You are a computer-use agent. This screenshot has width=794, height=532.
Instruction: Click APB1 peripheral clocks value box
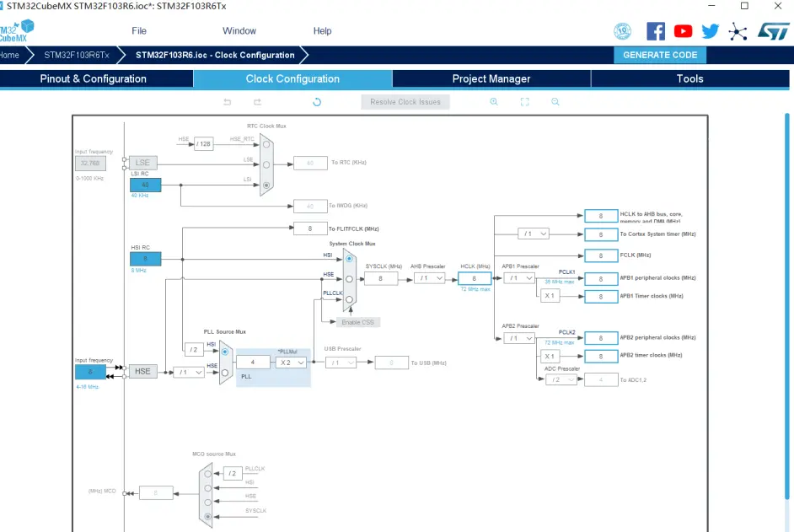pos(601,279)
